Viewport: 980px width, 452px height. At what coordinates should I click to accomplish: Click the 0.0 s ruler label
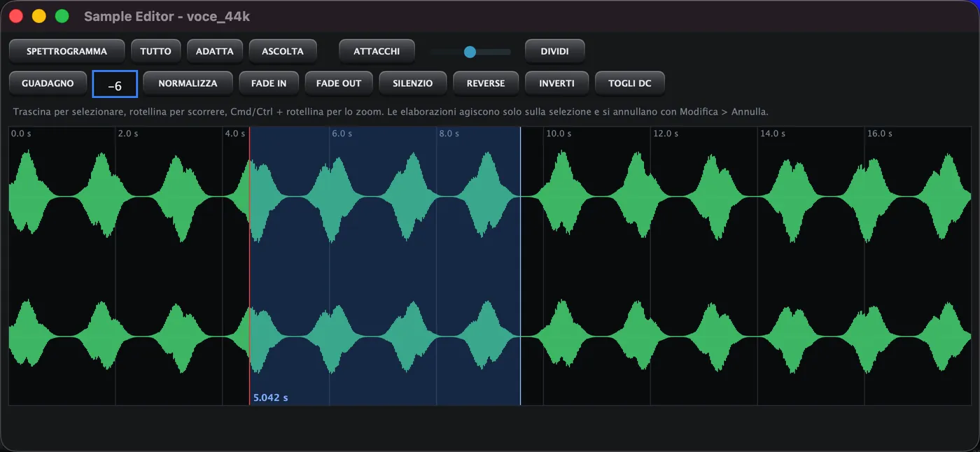point(21,133)
